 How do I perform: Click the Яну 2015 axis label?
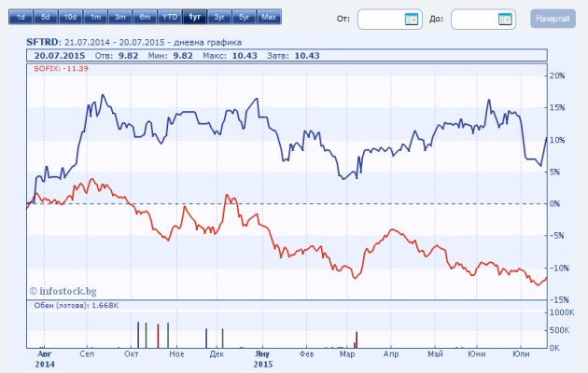262,359
